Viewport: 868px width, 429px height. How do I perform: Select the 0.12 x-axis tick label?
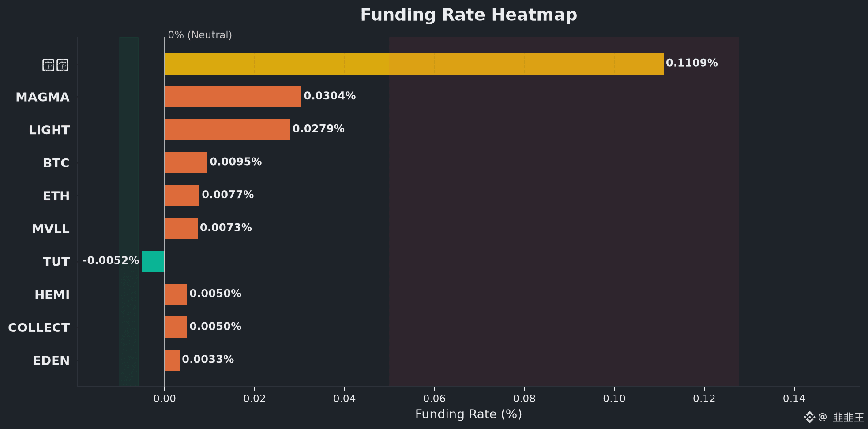tap(704, 399)
